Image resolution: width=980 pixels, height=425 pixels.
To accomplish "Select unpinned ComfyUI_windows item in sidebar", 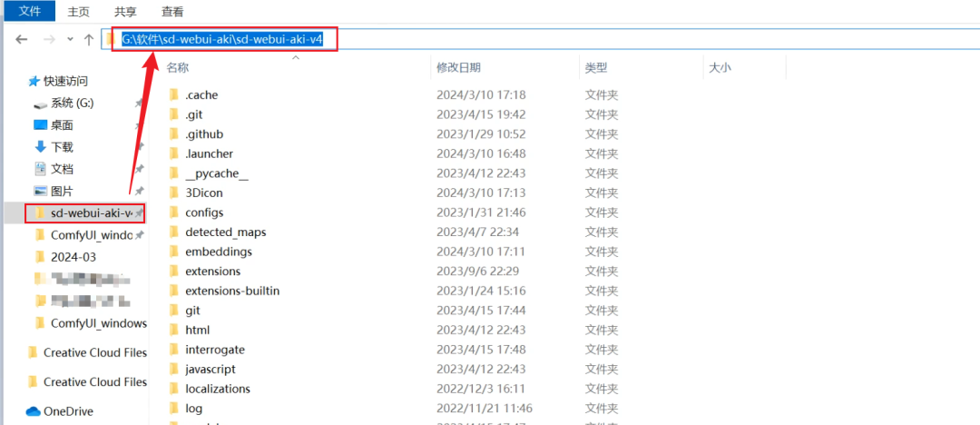I will (99, 323).
